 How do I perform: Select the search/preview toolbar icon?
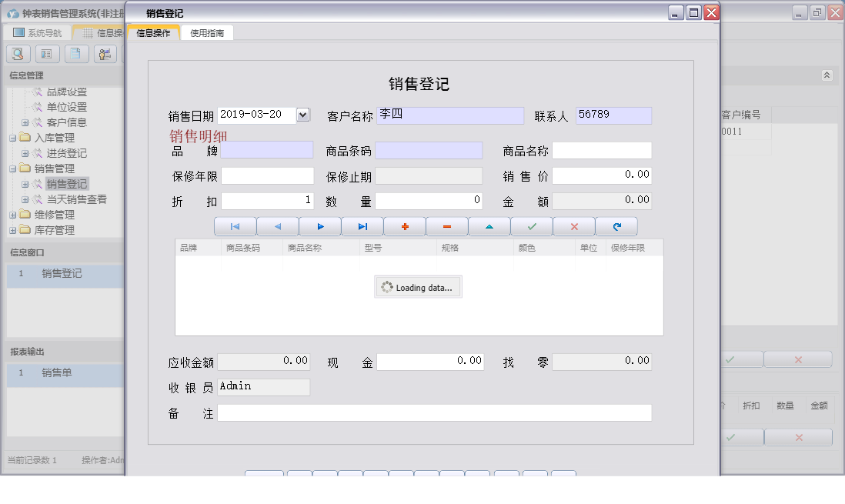coord(18,54)
